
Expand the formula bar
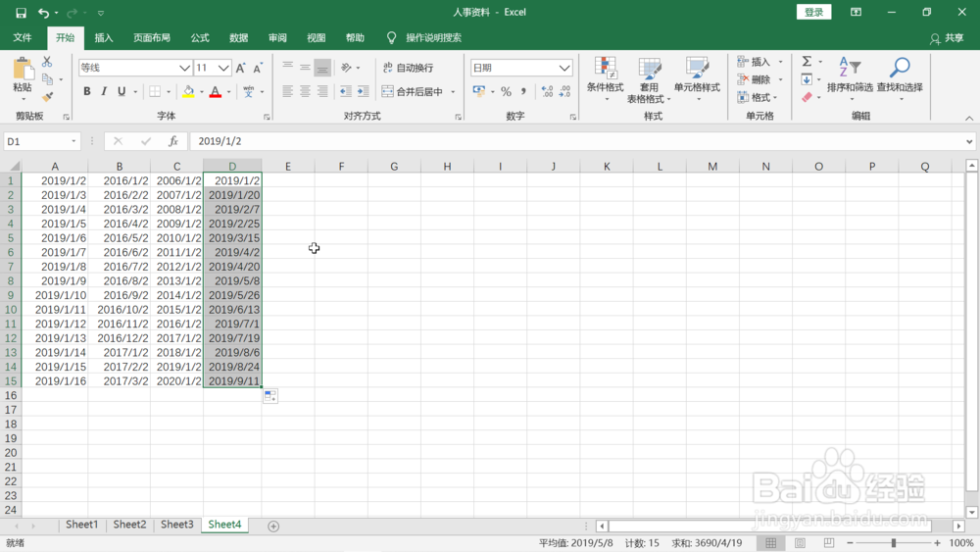969,141
